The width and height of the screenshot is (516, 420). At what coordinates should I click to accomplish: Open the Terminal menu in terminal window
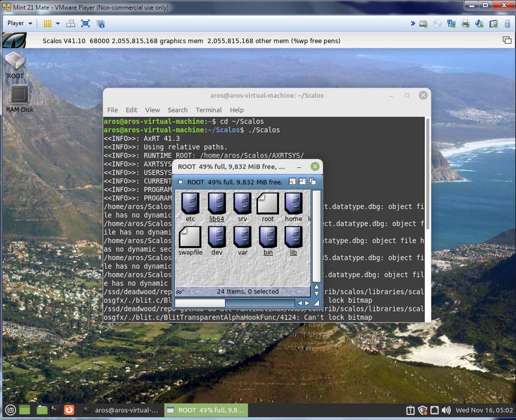point(208,110)
